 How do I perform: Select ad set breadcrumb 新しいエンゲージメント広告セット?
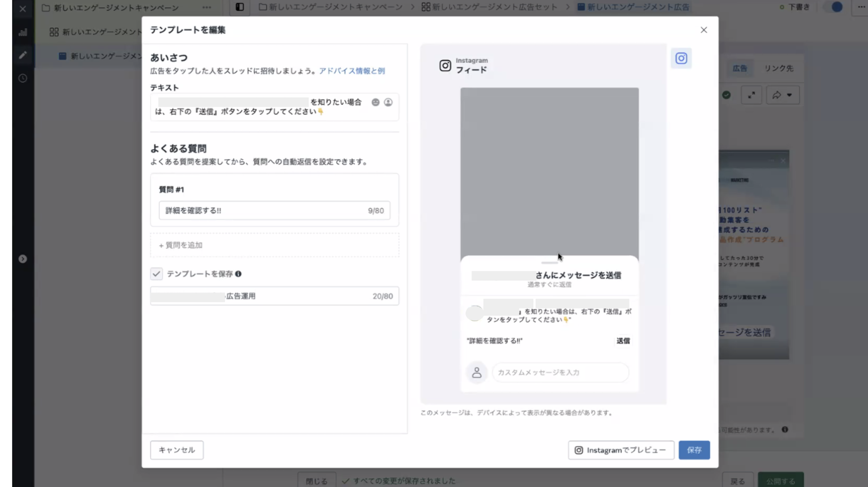pos(489,7)
